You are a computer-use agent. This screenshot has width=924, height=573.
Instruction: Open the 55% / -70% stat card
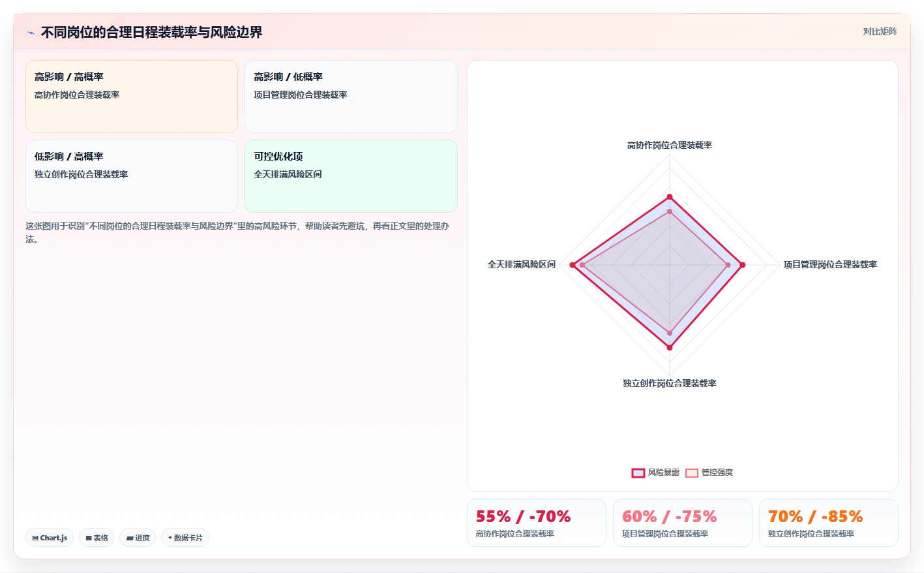click(x=537, y=523)
